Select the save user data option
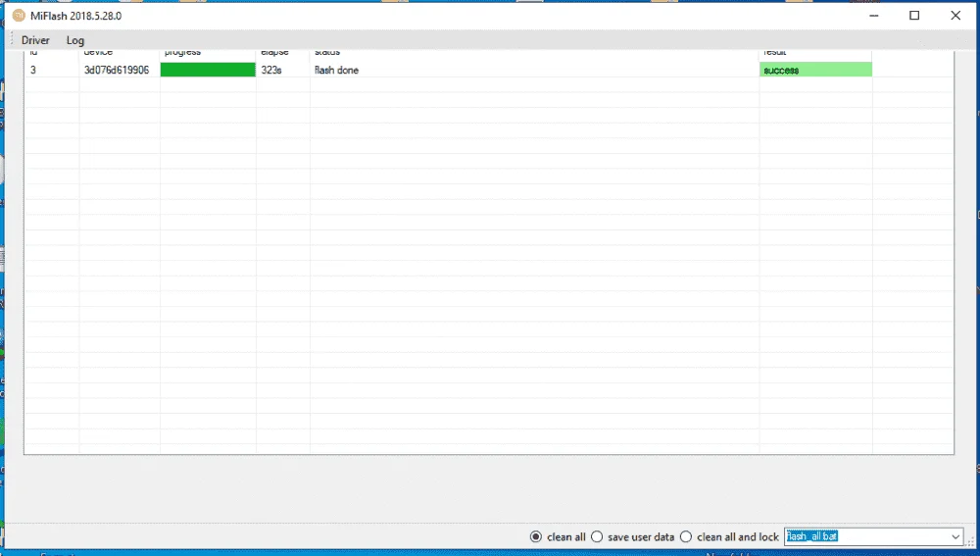 click(x=597, y=536)
